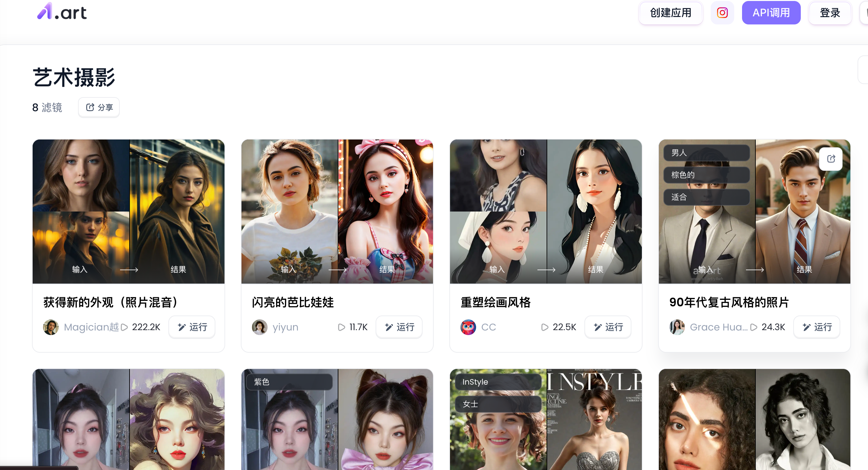This screenshot has height=470, width=868.
Task: Run the 闪亮的芭比娃娃 filter
Action: [x=399, y=327]
